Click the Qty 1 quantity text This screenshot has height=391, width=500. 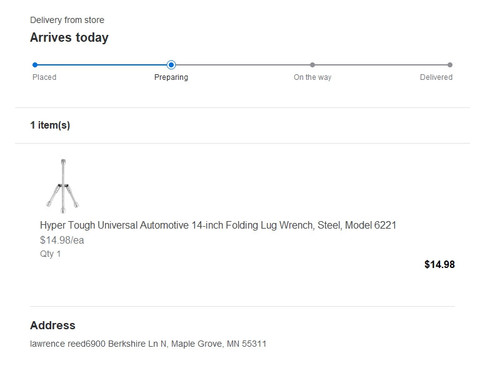(50, 254)
